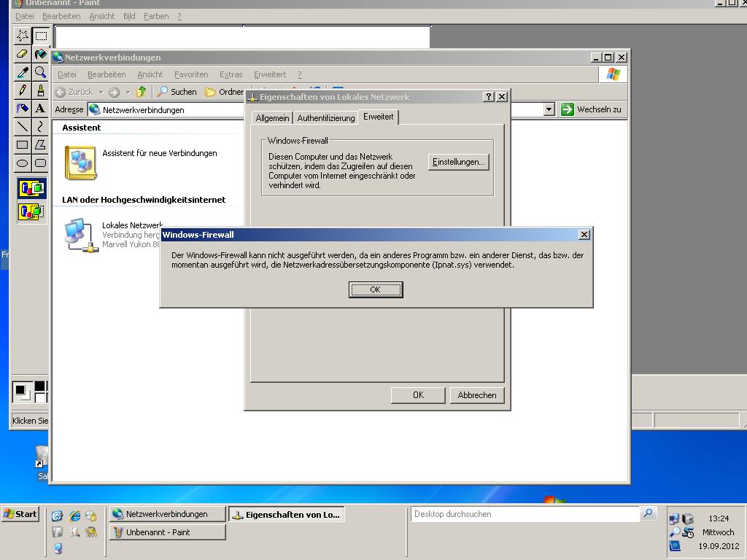747x560 pixels.
Task: Close the Windows-Firewall message box
Action: (584, 234)
